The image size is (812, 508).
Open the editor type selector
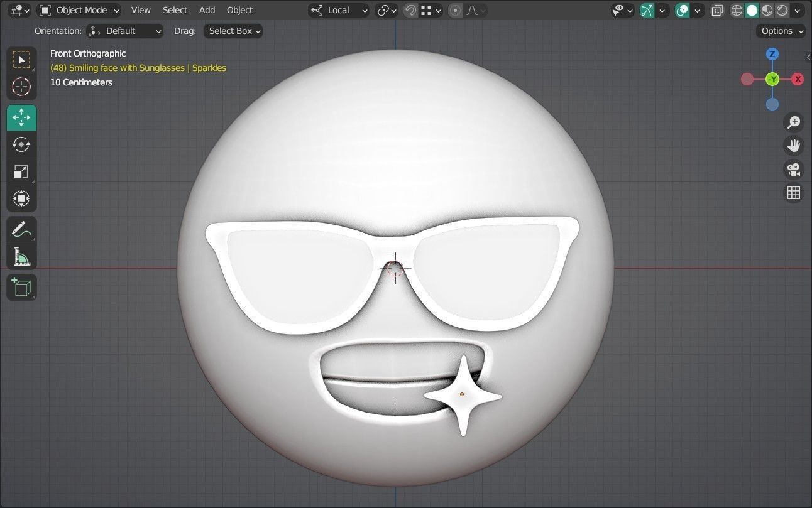click(20, 10)
